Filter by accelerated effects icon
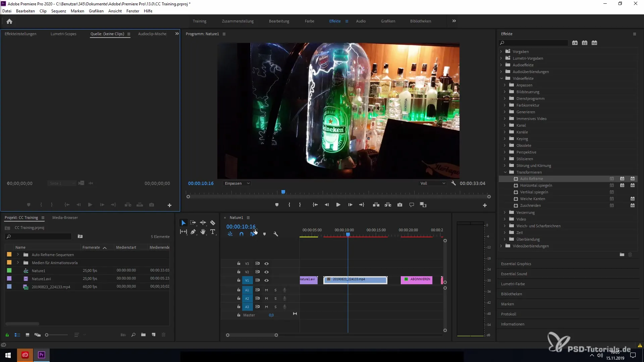The height and width of the screenshot is (362, 644). [x=575, y=43]
